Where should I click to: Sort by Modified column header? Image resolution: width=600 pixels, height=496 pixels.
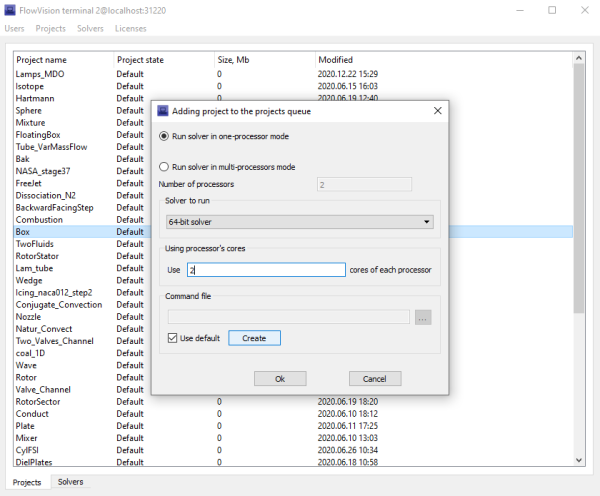pos(444,60)
